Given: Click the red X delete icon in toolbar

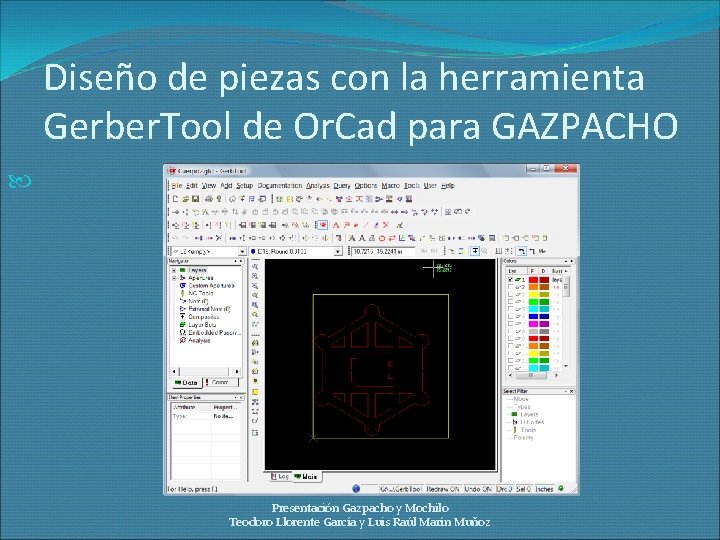Looking at the screenshot, I should 386,225.
